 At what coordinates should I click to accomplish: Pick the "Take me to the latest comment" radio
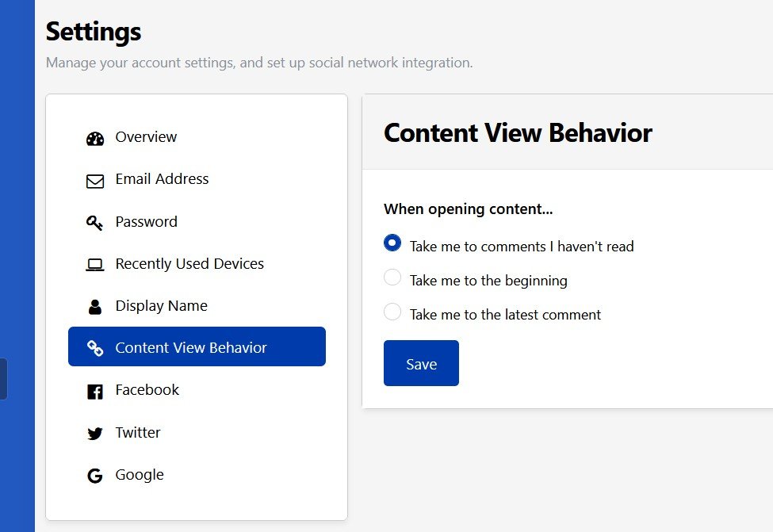pyautogui.click(x=392, y=312)
